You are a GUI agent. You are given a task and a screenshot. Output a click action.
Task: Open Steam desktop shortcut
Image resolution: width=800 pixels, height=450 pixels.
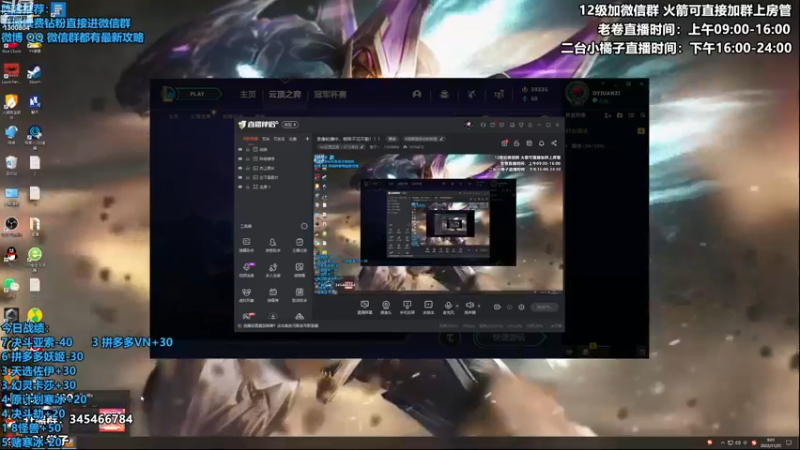(x=34, y=74)
